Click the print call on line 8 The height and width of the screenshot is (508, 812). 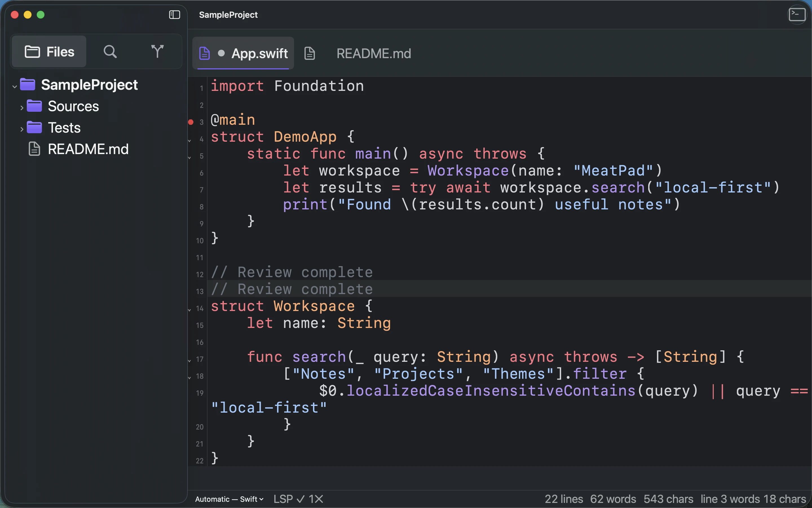(x=305, y=205)
